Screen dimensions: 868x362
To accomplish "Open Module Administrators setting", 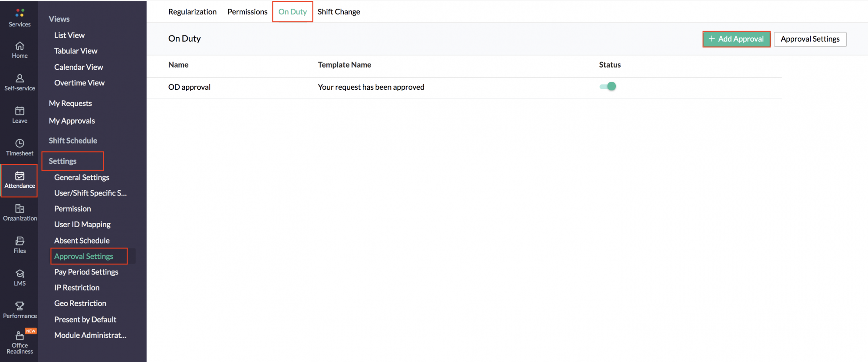I will (90, 335).
